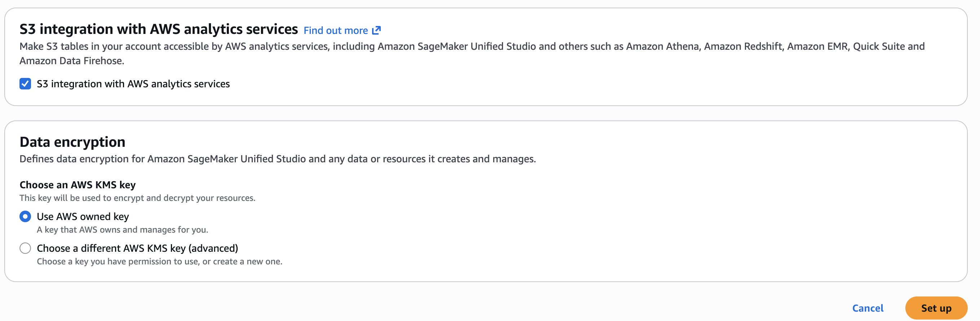Click the "Use AWS owned key" label text

(83, 216)
